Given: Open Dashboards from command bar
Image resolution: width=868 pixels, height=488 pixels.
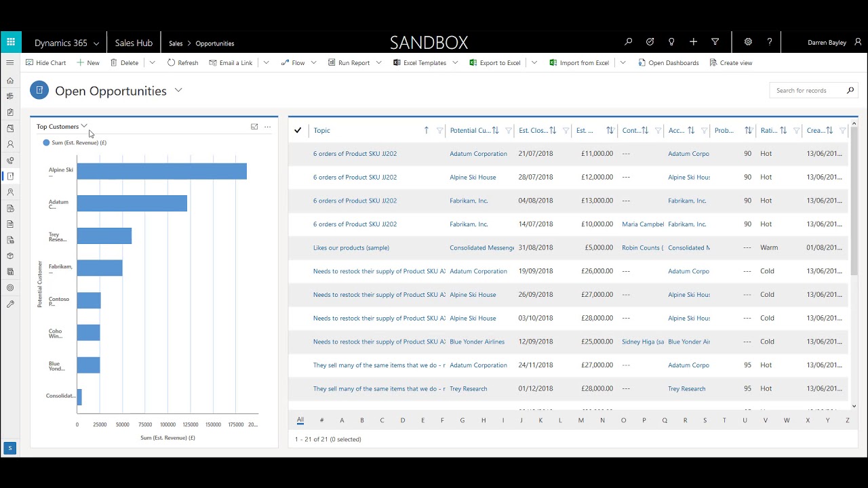Looking at the screenshot, I should coord(668,62).
